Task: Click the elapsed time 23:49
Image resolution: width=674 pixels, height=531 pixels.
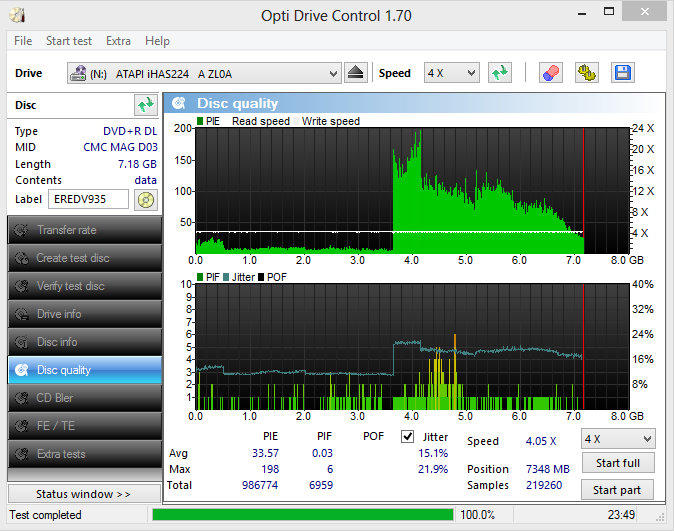Action: click(x=621, y=515)
